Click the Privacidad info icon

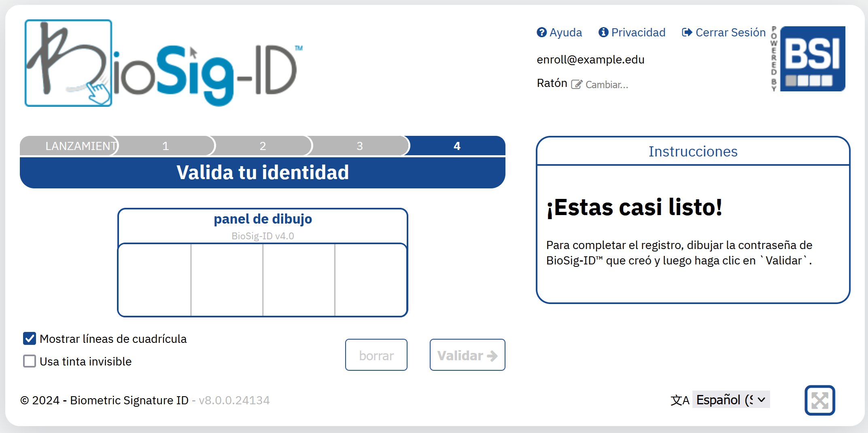tap(603, 32)
